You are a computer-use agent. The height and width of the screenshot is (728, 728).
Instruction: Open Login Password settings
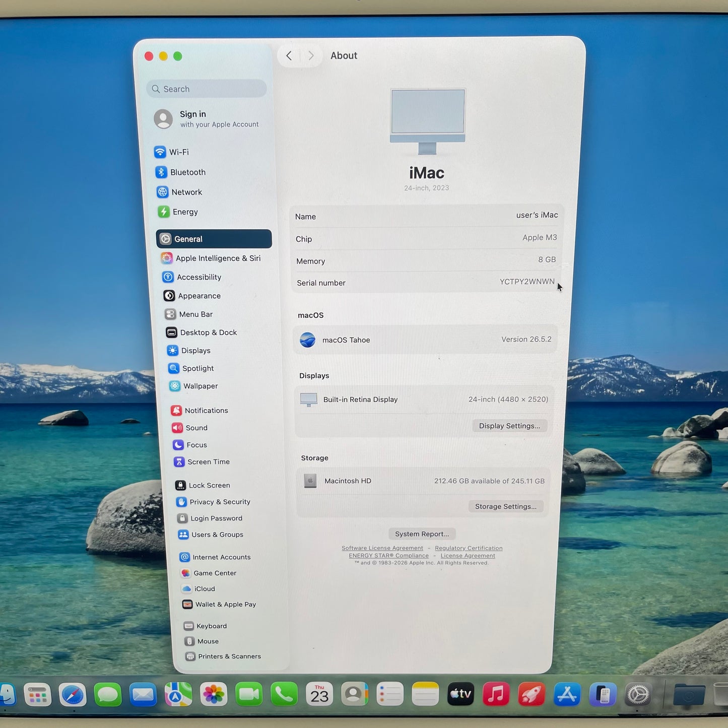[x=210, y=518]
